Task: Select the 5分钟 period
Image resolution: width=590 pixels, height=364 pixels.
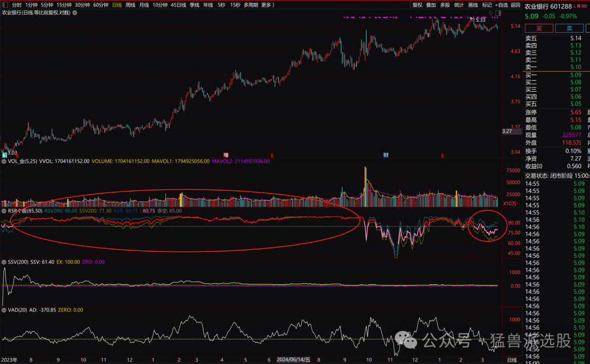Action: click(47, 5)
